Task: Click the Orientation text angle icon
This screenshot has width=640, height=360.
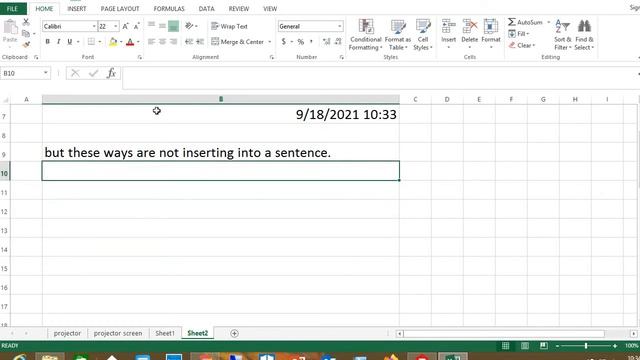Action: coord(189,26)
